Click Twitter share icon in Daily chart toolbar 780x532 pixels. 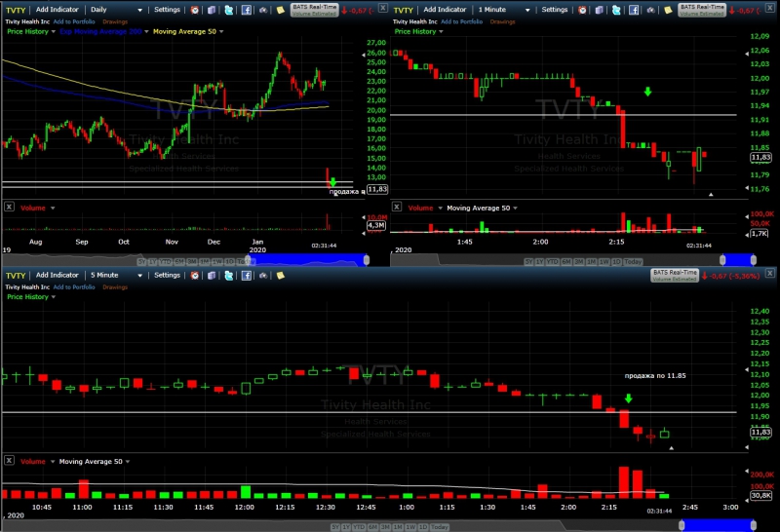click(x=229, y=10)
